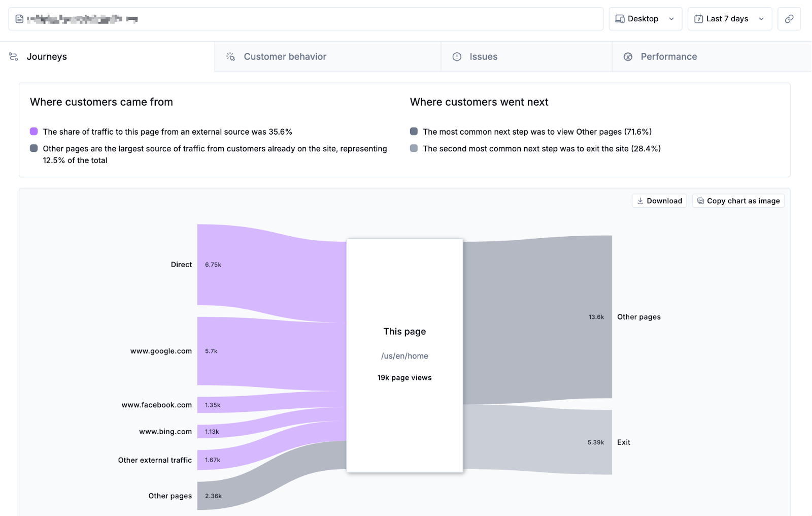This screenshot has height=516, width=812.
Task: Click the download arrow icon on Download button
Action: 640,201
